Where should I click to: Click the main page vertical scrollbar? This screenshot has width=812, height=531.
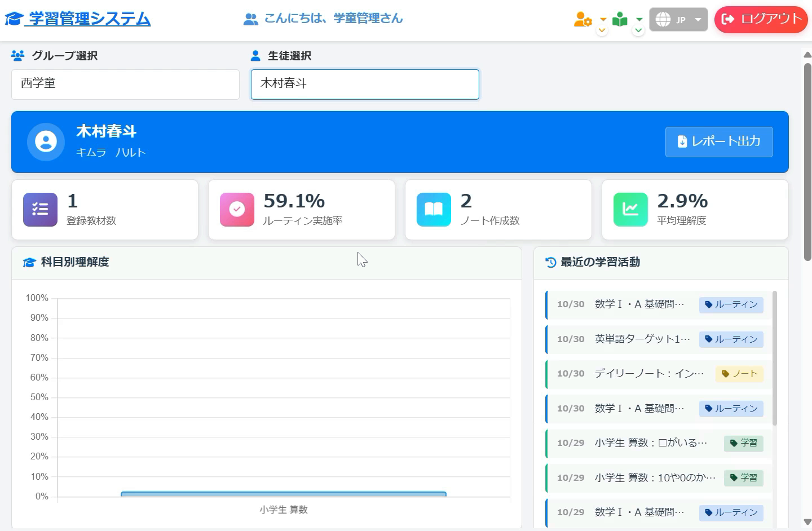click(807, 162)
